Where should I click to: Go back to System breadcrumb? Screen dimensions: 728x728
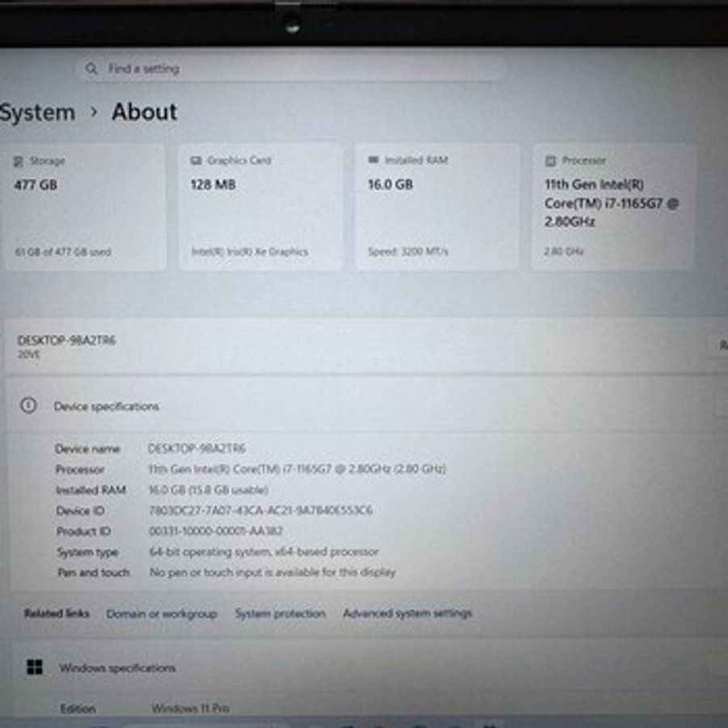(x=37, y=112)
